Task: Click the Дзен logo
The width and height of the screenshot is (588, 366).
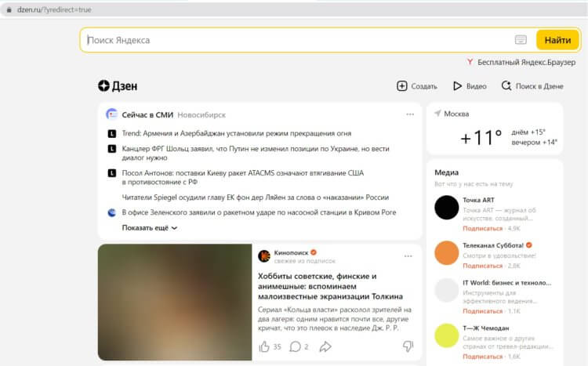Action: [118, 86]
